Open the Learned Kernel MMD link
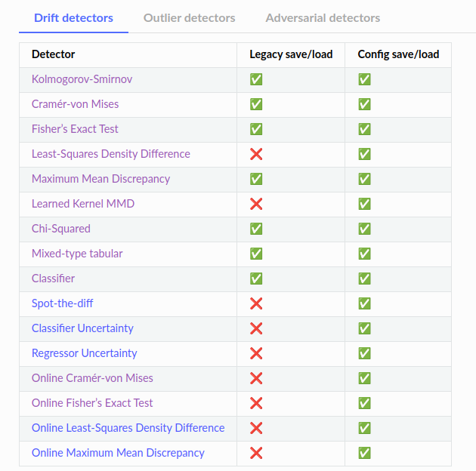The height and width of the screenshot is (471, 476). pos(83,204)
